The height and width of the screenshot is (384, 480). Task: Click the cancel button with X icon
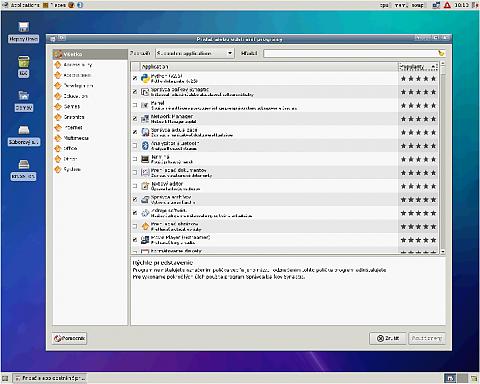[x=388, y=338]
